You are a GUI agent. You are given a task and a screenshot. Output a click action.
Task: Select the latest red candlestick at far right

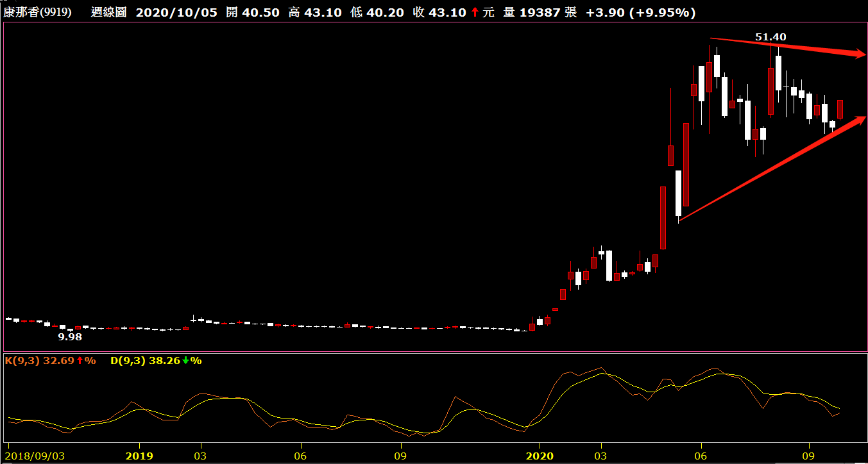[840, 109]
